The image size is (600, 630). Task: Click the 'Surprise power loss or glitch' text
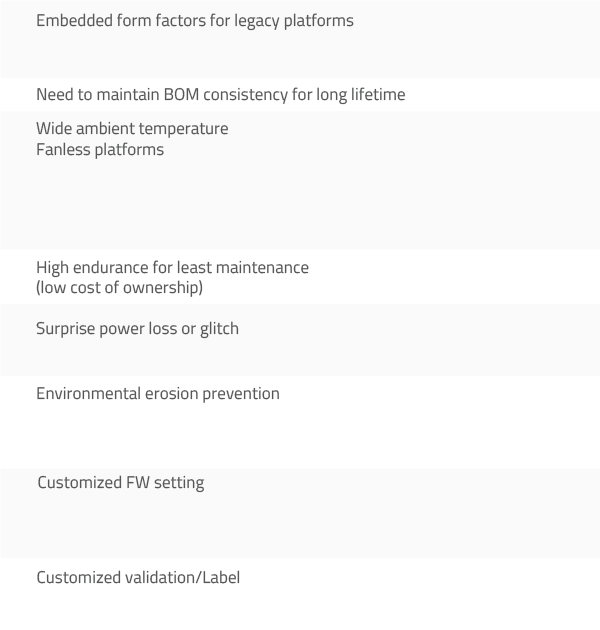pyautogui.click(x=137, y=329)
